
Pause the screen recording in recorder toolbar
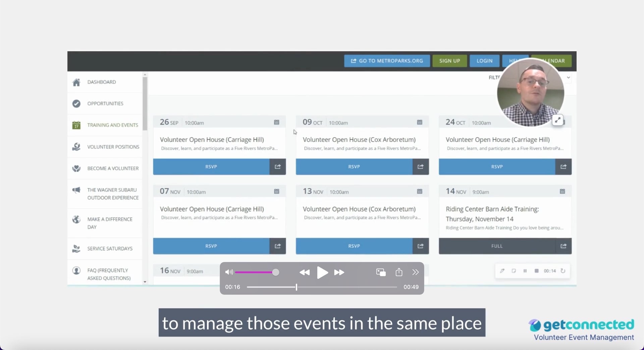(x=525, y=271)
